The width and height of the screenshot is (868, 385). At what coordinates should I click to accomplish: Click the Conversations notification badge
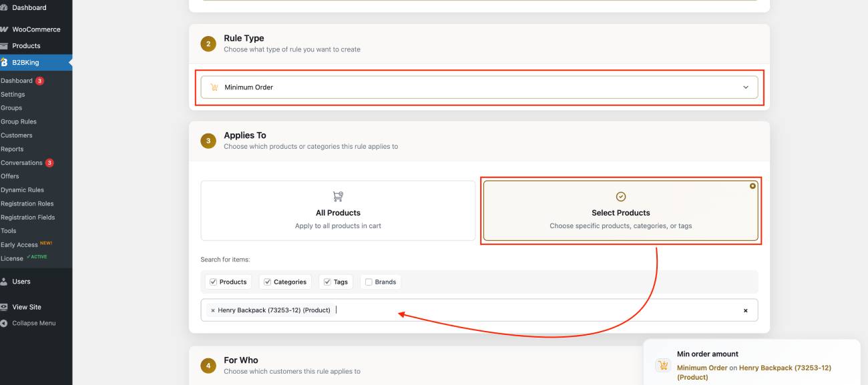(x=49, y=163)
